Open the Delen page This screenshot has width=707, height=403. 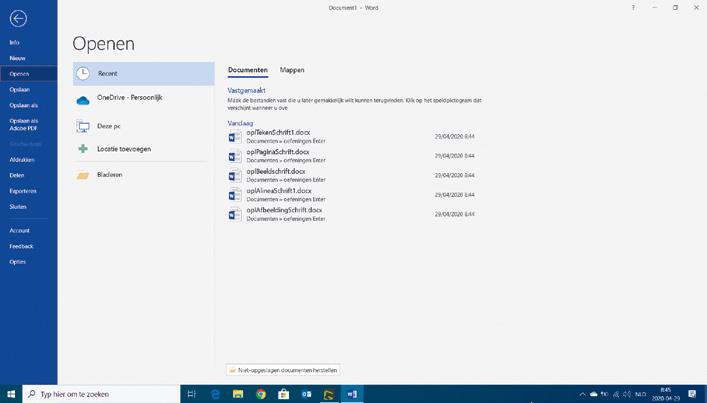(x=17, y=175)
